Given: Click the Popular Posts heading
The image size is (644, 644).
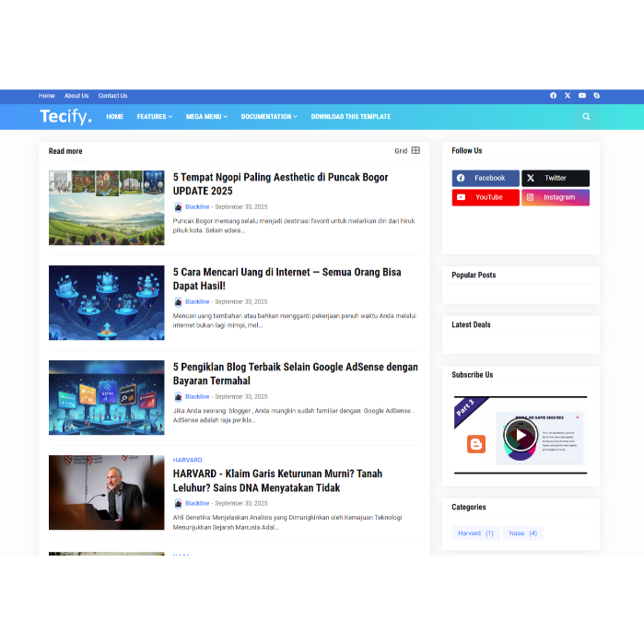Looking at the screenshot, I should click(474, 275).
